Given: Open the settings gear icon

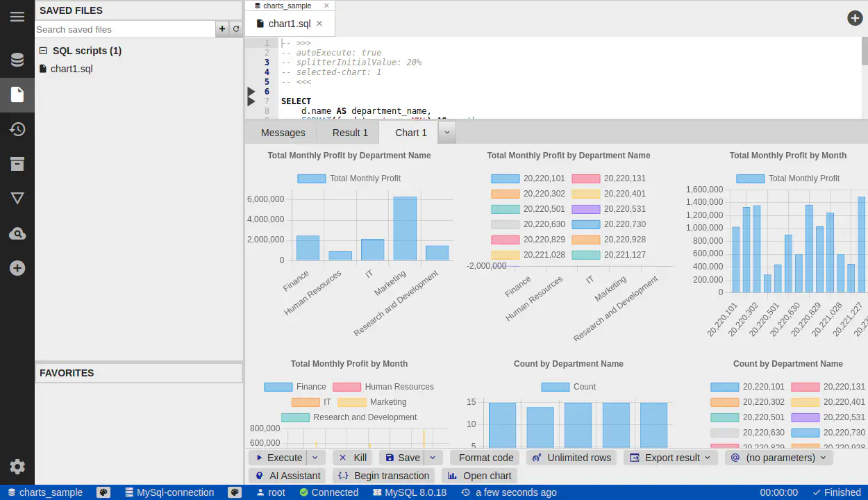Looking at the screenshot, I should coord(17,467).
